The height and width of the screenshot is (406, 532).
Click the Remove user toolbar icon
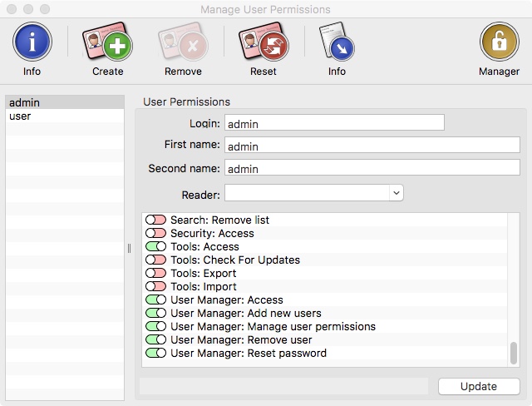(183, 42)
